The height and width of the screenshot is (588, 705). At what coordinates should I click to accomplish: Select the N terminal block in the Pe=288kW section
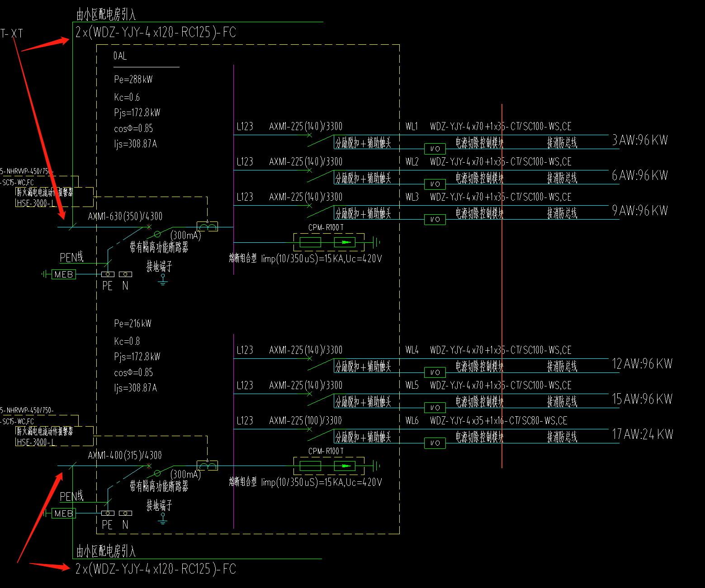point(126,274)
